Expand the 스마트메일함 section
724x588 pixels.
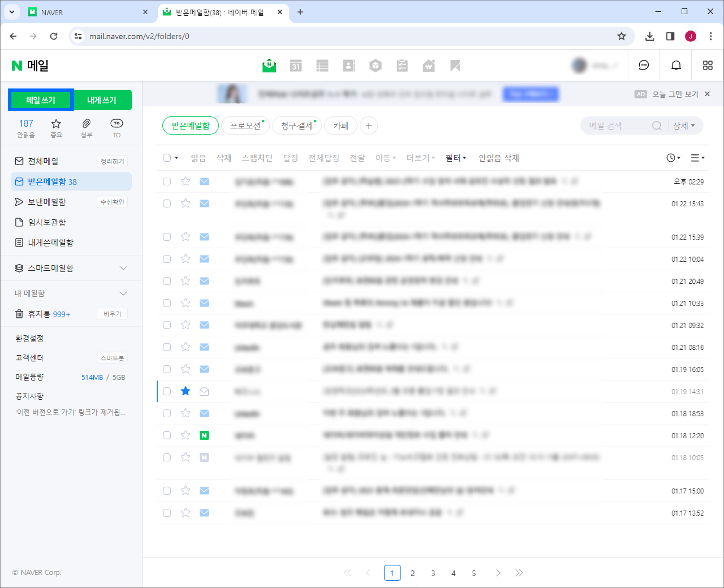click(x=123, y=268)
